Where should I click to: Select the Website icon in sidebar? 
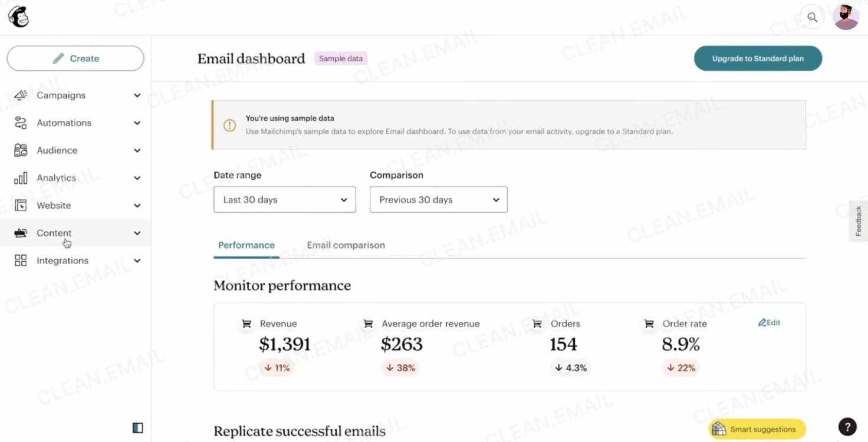pyautogui.click(x=21, y=205)
